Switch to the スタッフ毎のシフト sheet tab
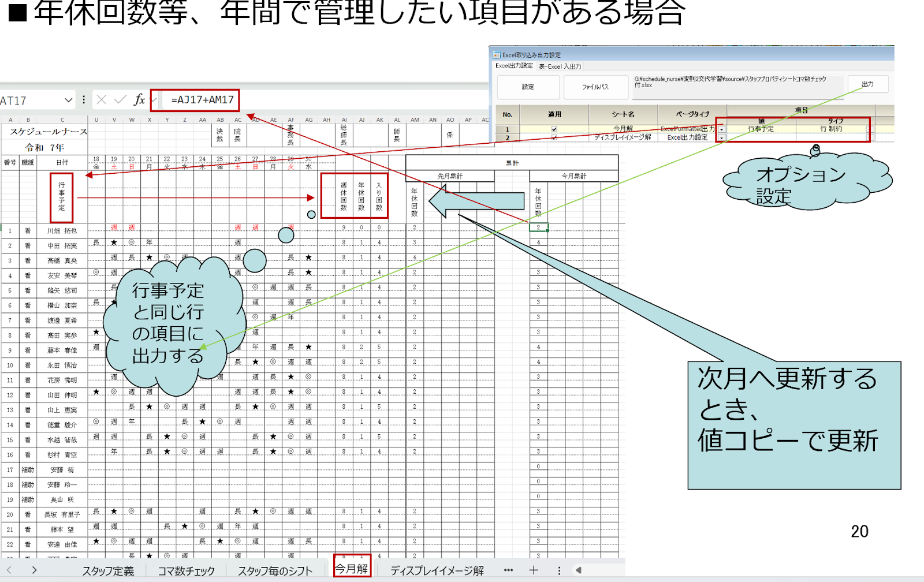Image resolution: width=924 pixels, height=582 pixels. coord(275,570)
